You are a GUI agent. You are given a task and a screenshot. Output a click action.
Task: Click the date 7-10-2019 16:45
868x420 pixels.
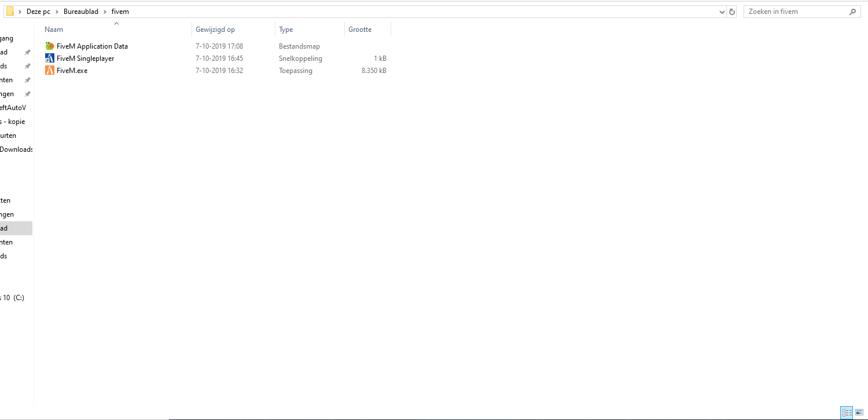(x=219, y=59)
